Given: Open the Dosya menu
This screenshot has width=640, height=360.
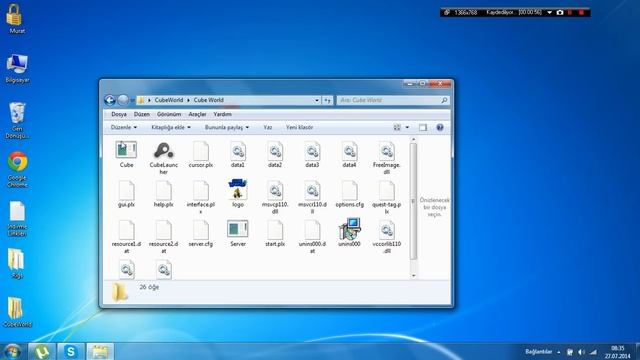Looking at the screenshot, I should click(x=119, y=114).
